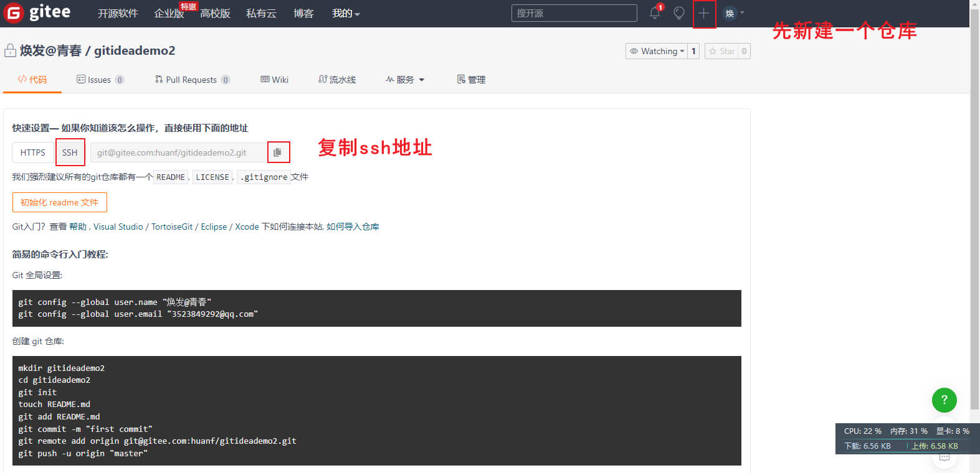Switch to the Issues tab
The height and width of the screenshot is (473, 980).
[100, 80]
